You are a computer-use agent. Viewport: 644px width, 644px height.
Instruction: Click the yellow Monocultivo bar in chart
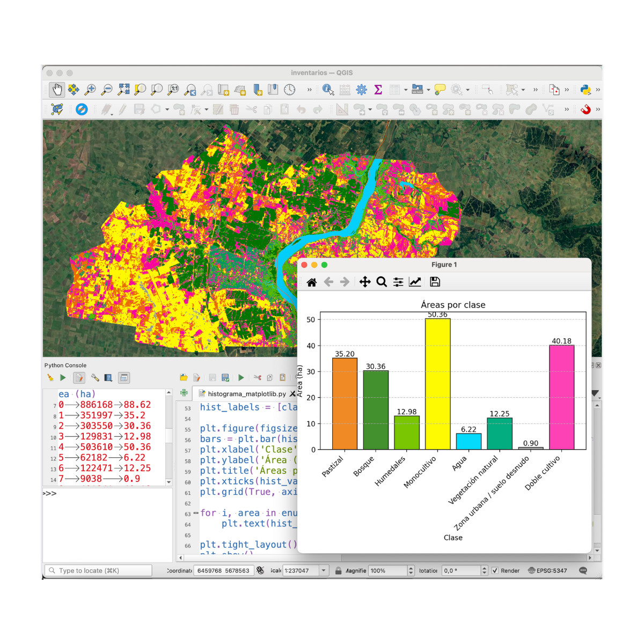click(x=438, y=384)
